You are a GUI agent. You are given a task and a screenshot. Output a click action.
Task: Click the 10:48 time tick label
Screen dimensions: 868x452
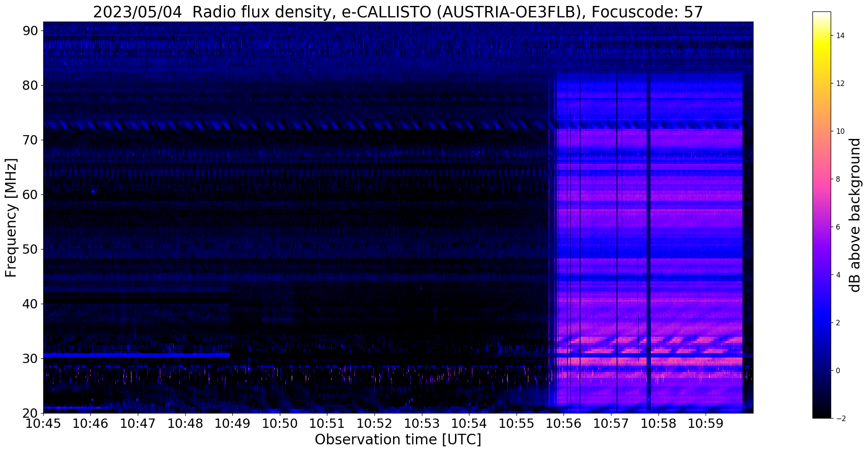tap(185, 424)
